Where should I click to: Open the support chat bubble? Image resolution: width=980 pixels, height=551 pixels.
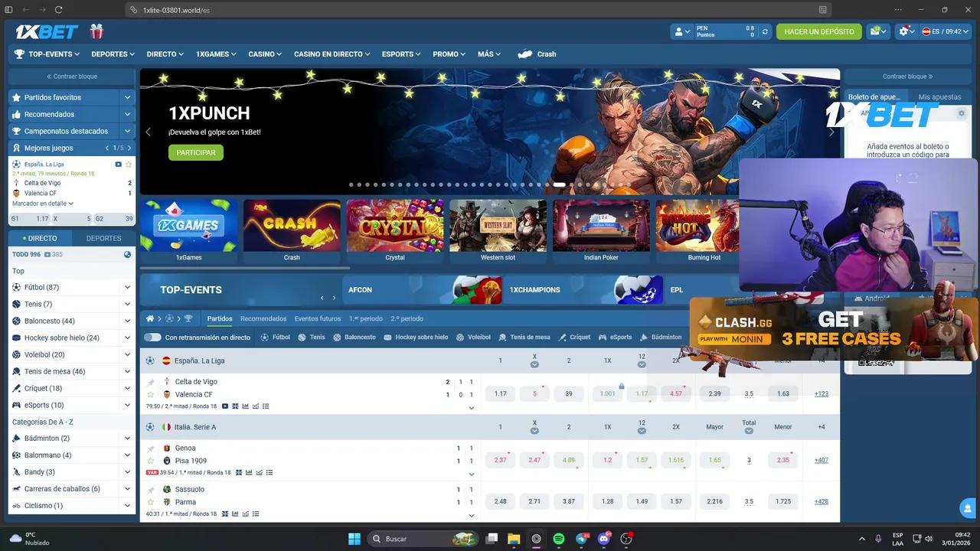tap(968, 507)
